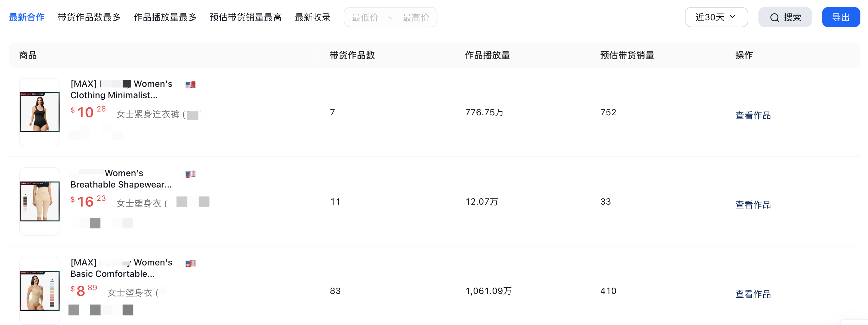The height and width of the screenshot is (325, 868).
Task: Click 查看作品 for the $8.89 product
Action: pos(753,294)
